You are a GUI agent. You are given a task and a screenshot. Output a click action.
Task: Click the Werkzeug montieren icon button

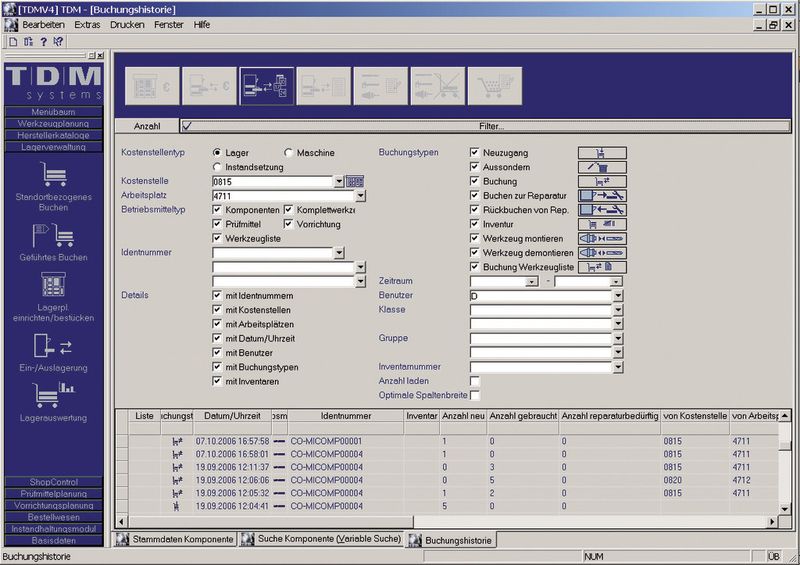click(x=602, y=238)
